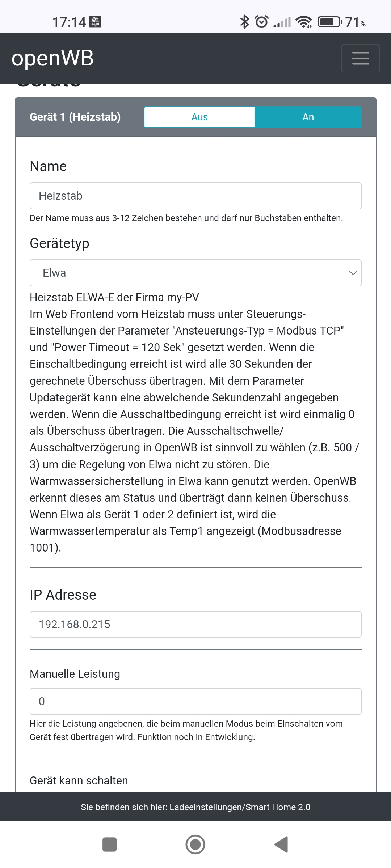Tap the battery status icon
391x868 pixels.
329,22
